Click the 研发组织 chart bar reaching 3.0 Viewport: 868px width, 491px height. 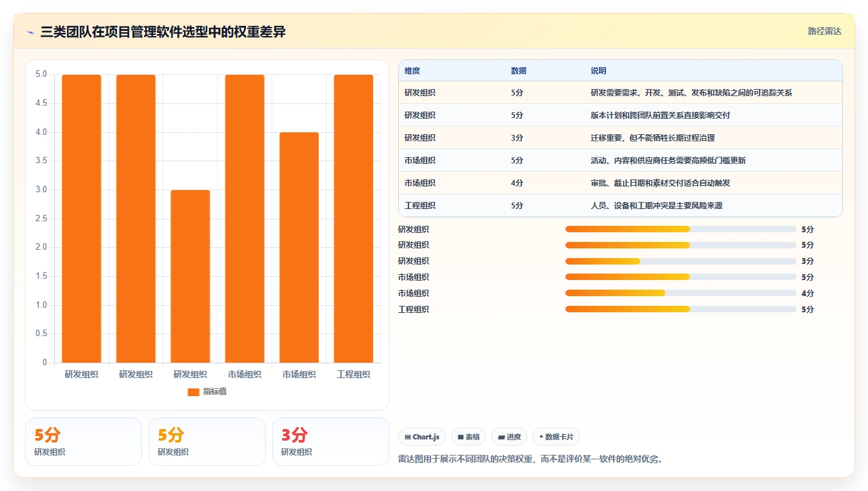pos(190,276)
